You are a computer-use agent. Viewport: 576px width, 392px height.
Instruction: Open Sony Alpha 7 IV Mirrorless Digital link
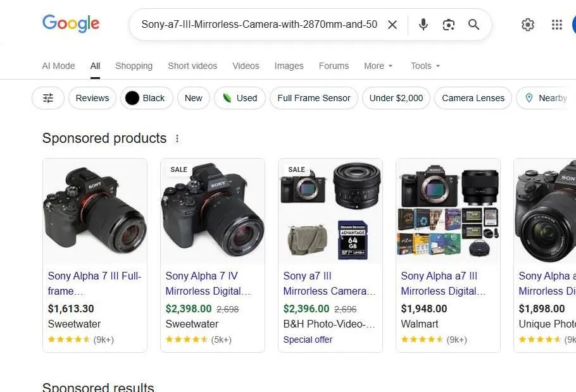208,283
